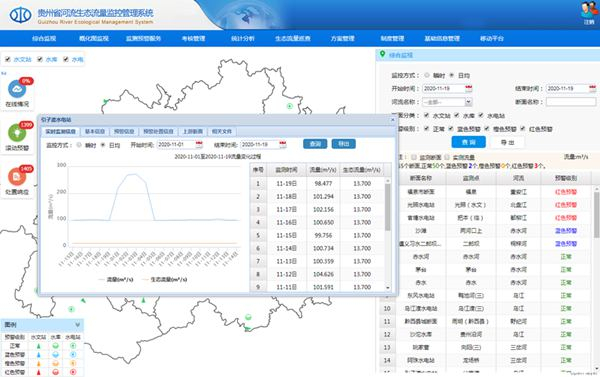600x377 pixels.
Task: Uncheck 红色预警 checkbox in the right panel
Action: (523, 129)
